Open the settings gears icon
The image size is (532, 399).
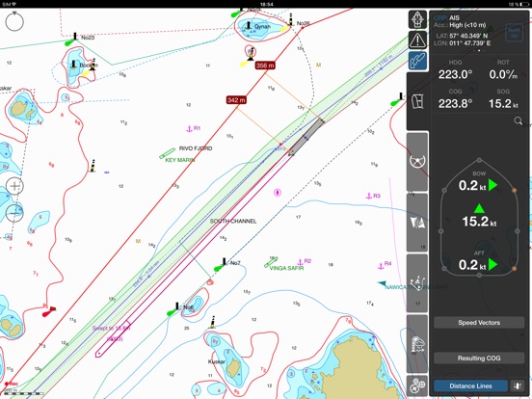[417, 386]
